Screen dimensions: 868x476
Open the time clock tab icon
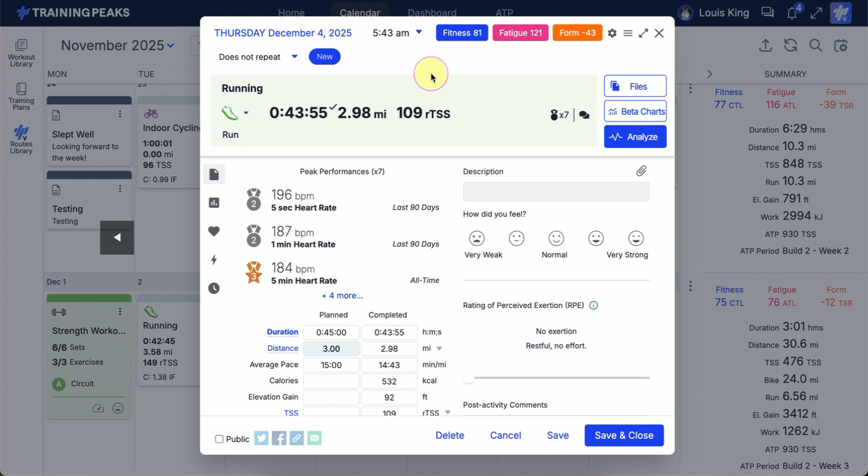coord(214,288)
